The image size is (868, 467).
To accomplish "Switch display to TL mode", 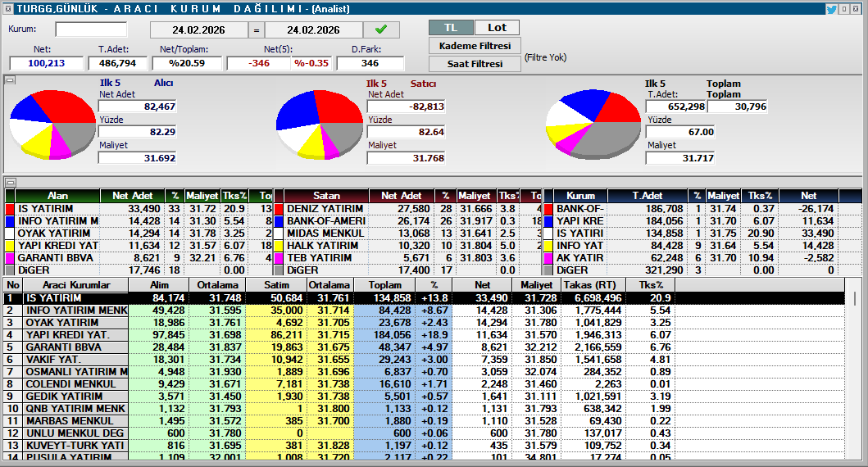I will (451, 28).
